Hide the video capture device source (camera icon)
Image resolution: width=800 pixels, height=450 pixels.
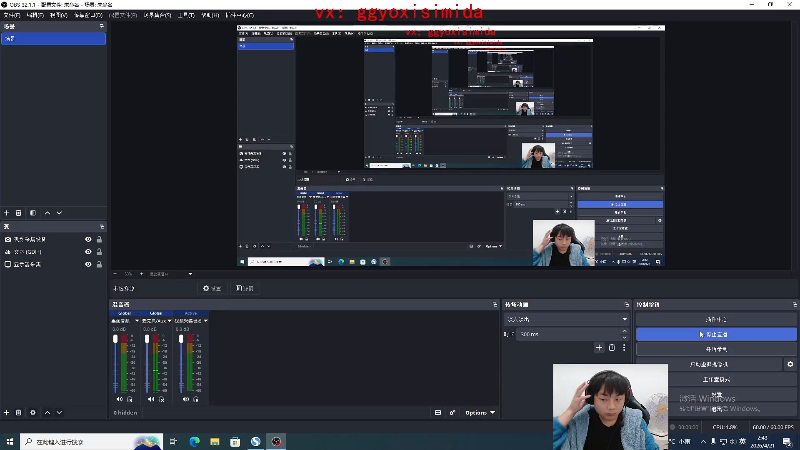[x=88, y=239]
